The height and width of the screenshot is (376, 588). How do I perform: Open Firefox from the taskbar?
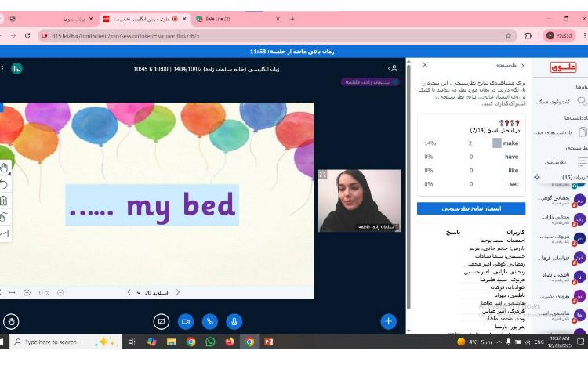coord(230,342)
